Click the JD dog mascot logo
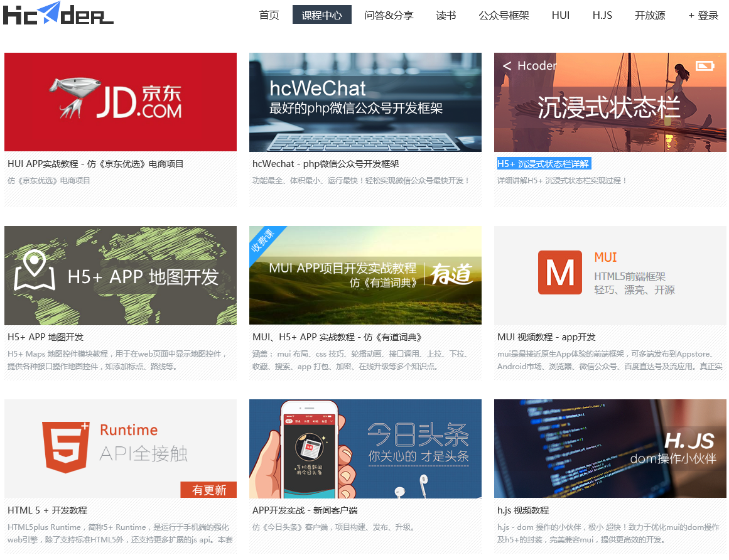 point(75,97)
